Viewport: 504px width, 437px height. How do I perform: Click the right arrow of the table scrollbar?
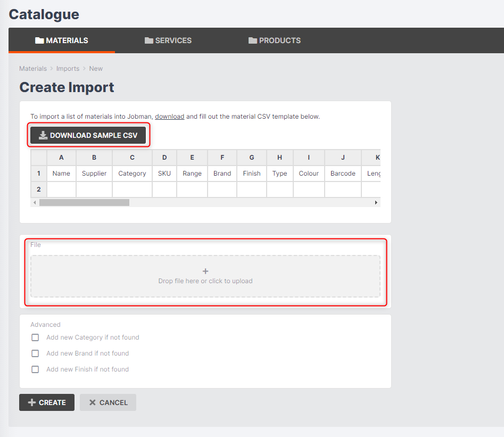[376, 202]
